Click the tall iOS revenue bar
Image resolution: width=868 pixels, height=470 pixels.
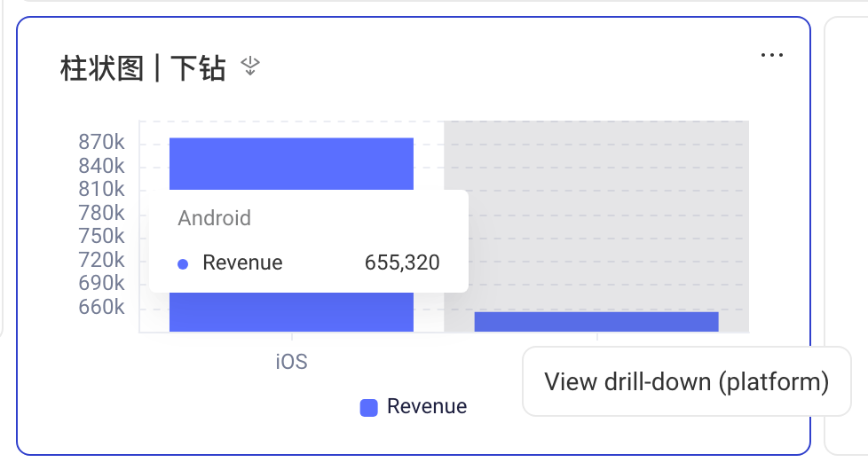coord(291,164)
